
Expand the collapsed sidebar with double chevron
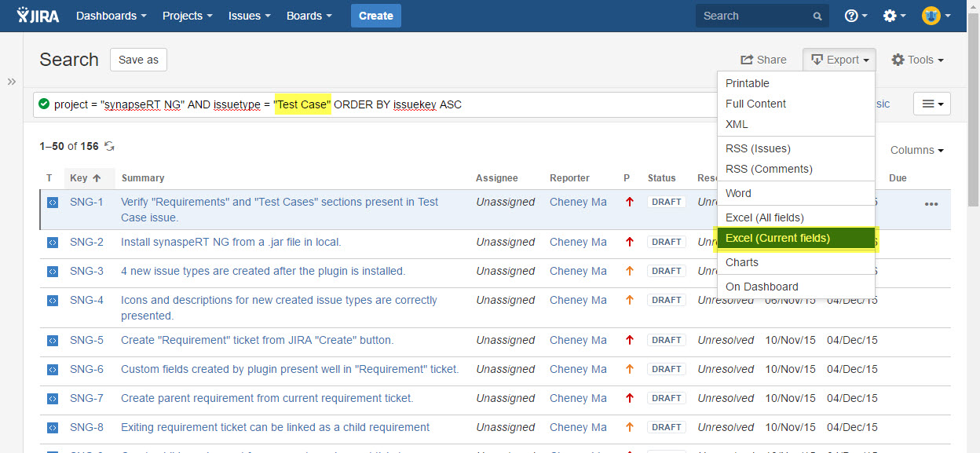pyautogui.click(x=12, y=82)
